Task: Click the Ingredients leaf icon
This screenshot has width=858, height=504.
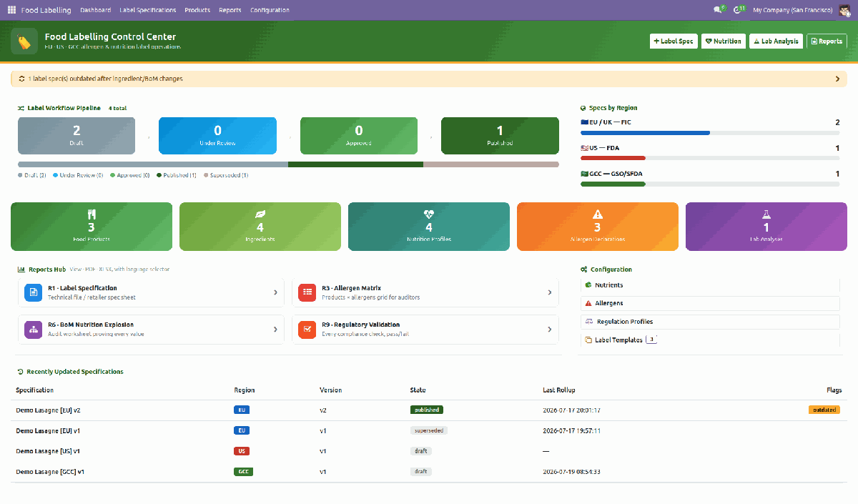Action: (260, 214)
